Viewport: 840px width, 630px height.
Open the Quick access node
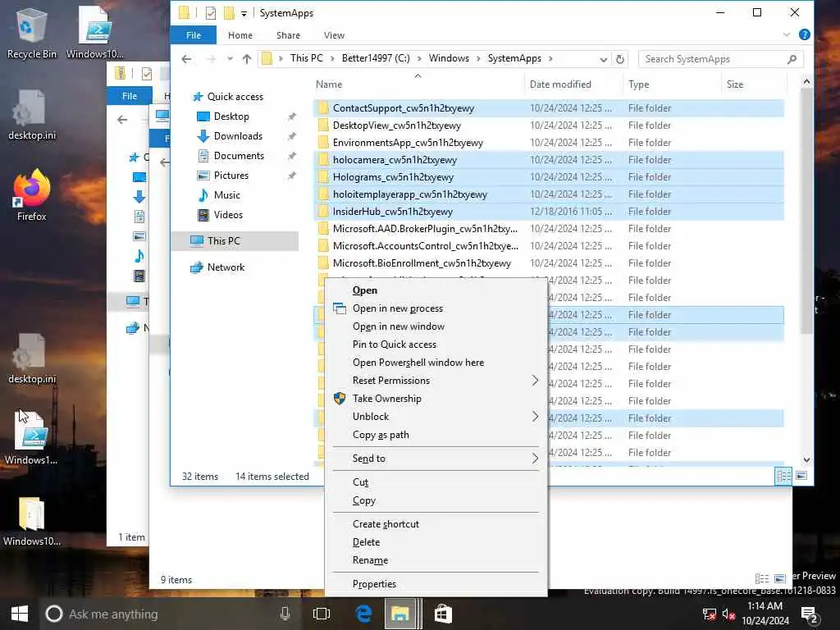pyautogui.click(x=235, y=97)
